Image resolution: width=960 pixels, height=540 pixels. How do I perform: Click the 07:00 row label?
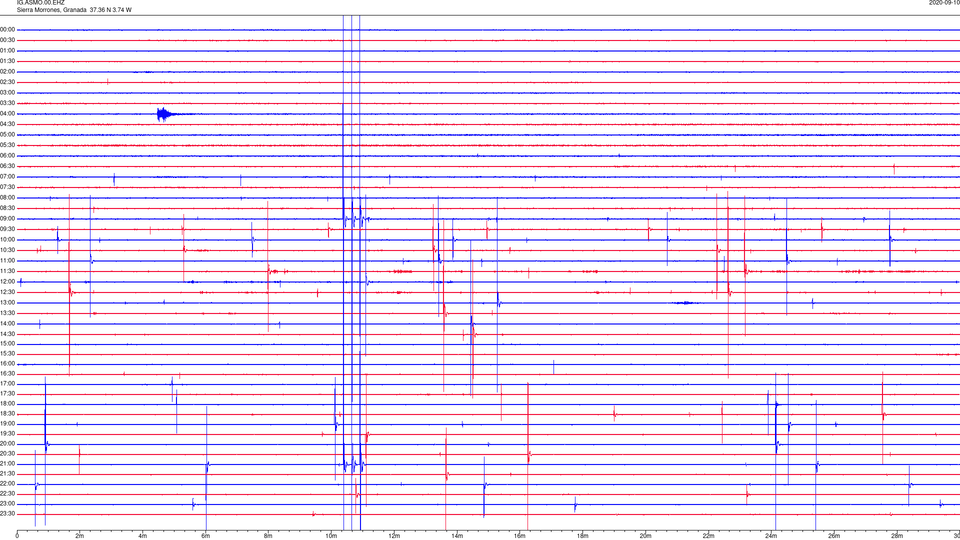tap(8, 176)
